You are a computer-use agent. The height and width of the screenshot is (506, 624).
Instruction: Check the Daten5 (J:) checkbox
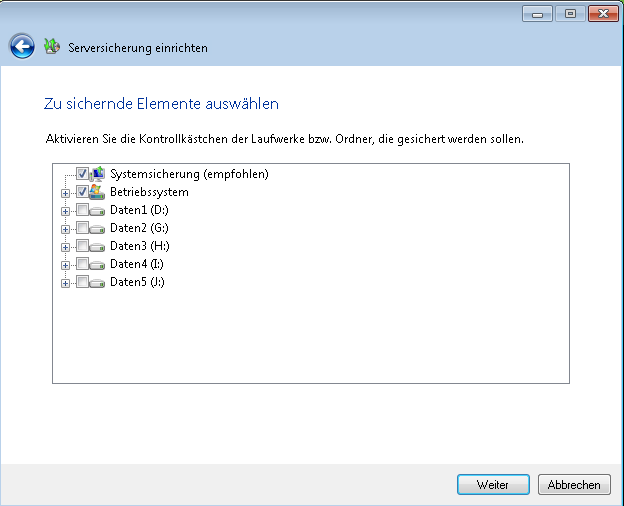pyautogui.click(x=82, y=282)
